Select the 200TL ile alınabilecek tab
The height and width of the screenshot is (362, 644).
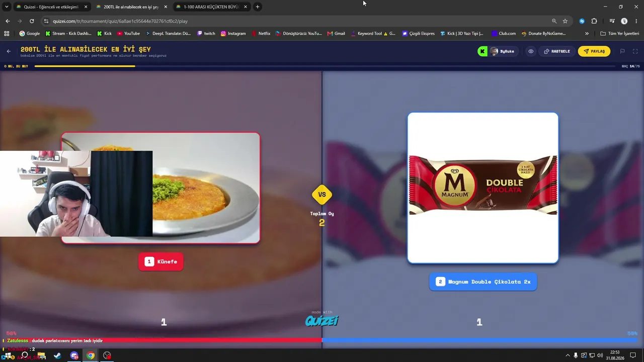click(x=131, y=7)
